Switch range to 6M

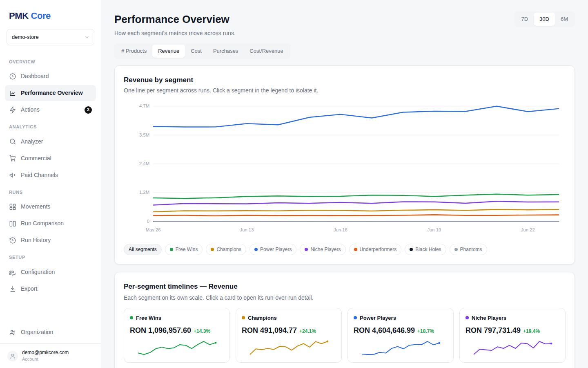[564, 19]
